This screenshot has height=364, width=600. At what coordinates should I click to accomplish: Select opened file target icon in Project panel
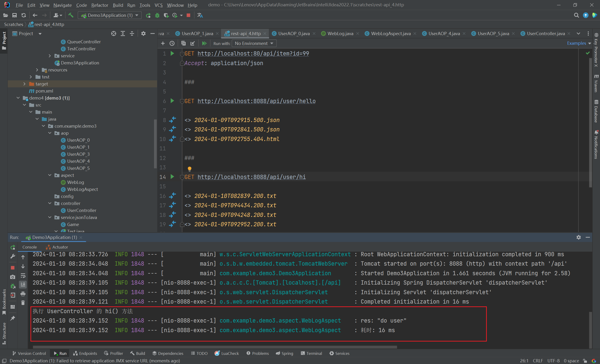click(114, 33)
